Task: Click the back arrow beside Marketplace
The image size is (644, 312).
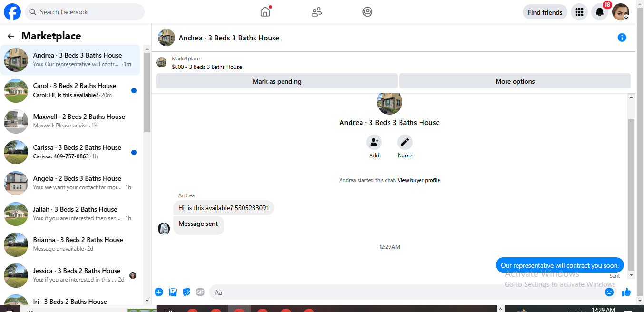Action: click(x=11, y=36)
